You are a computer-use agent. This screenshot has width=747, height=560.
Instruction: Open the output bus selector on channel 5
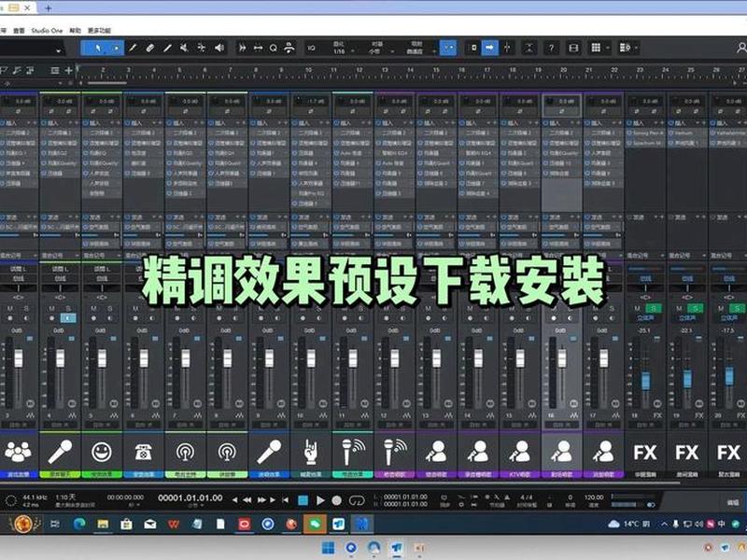pyautogui.click(x=102, y=278)
